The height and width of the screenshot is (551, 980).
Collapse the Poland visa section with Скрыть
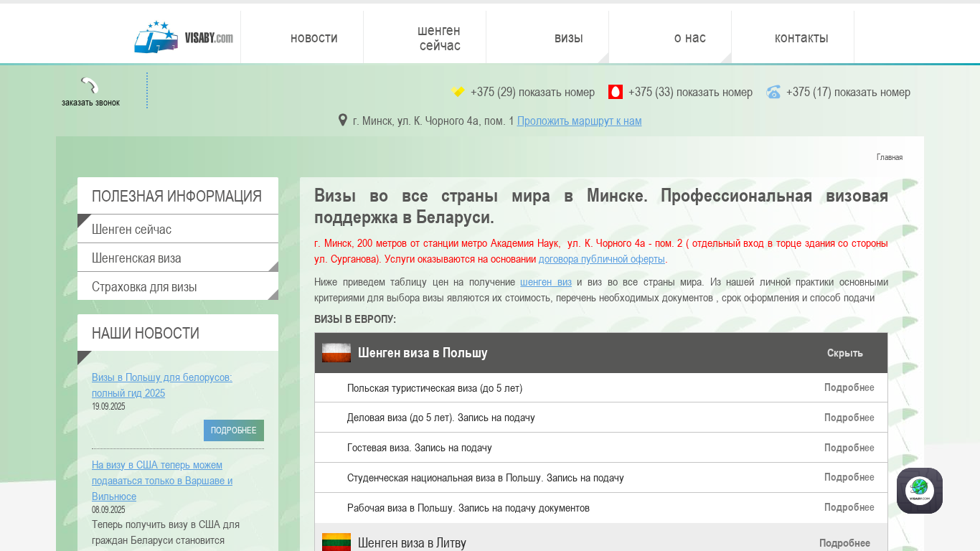tap(844, 353)
